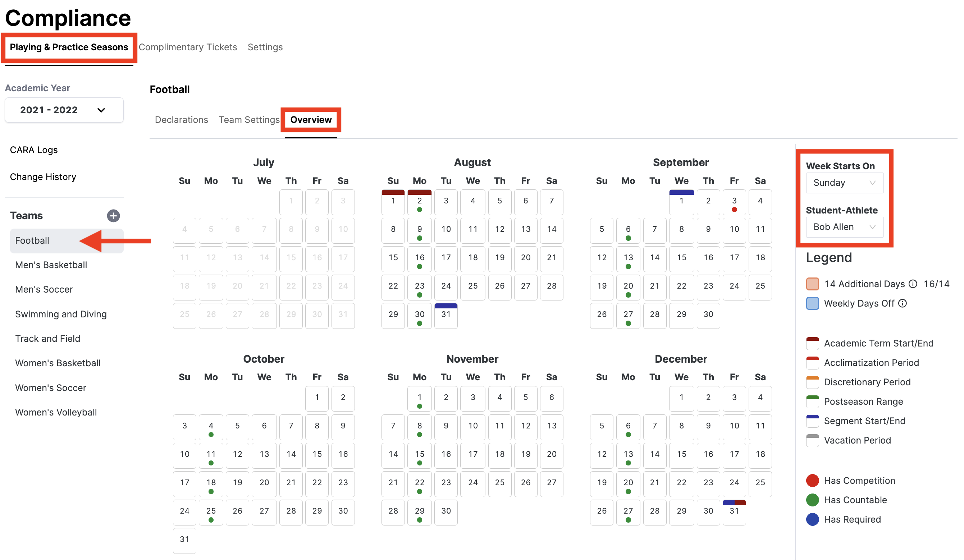Change the Week Starts On selection

844,183
